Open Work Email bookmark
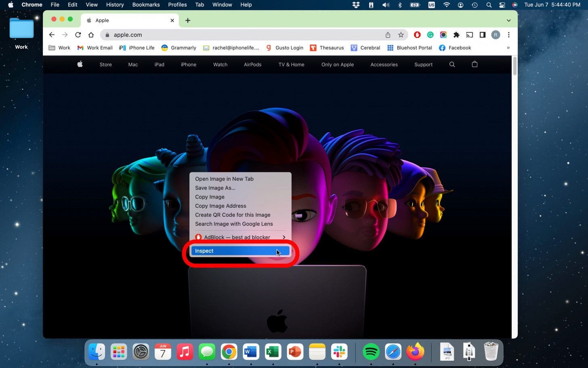 (95, 48)
